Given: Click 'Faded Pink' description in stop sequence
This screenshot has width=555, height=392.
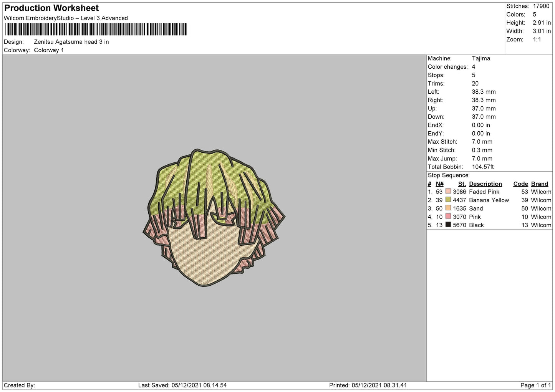Looking at the screenshot, I should (x=484, y=192).
